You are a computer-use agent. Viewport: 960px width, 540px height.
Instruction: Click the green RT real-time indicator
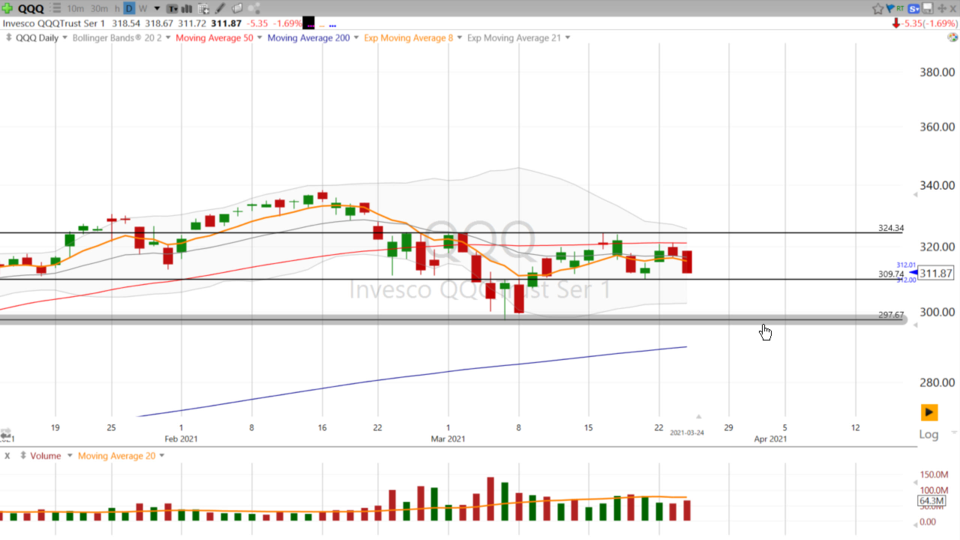pyautogui.click(x=900, y=9)
